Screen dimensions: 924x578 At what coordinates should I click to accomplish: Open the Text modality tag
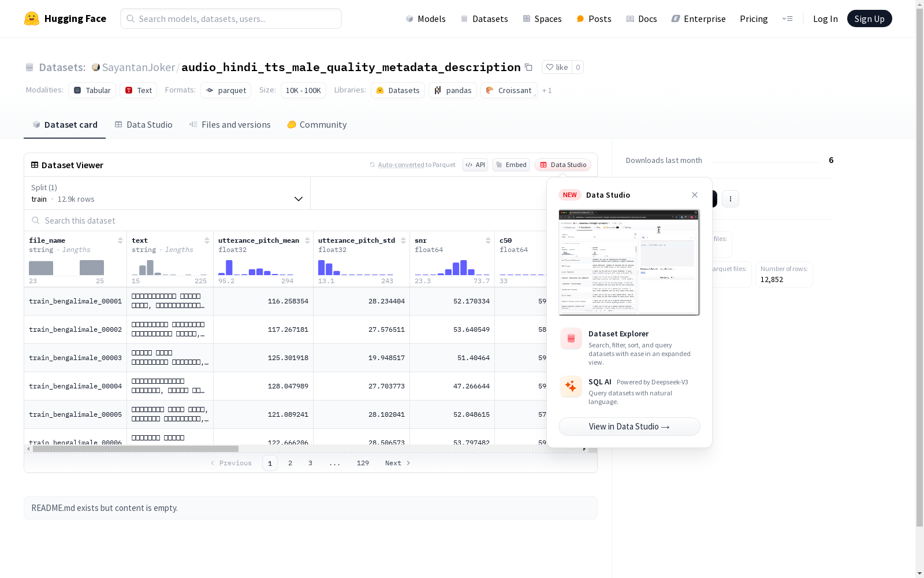139,90
